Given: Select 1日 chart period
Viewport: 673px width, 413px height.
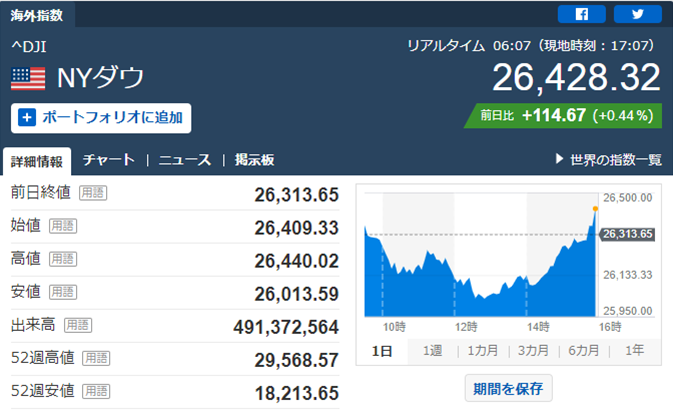Looking at the screenshot, I should (382, 351).
